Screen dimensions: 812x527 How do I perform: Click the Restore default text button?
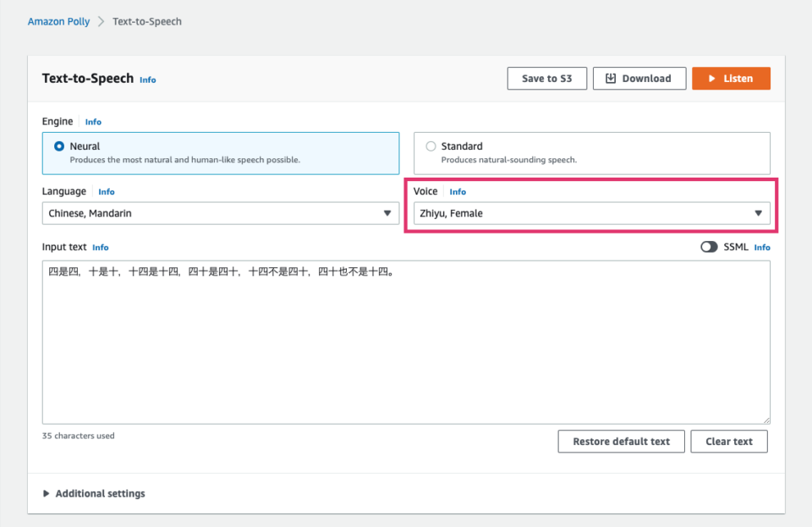(x=621, y=441)
